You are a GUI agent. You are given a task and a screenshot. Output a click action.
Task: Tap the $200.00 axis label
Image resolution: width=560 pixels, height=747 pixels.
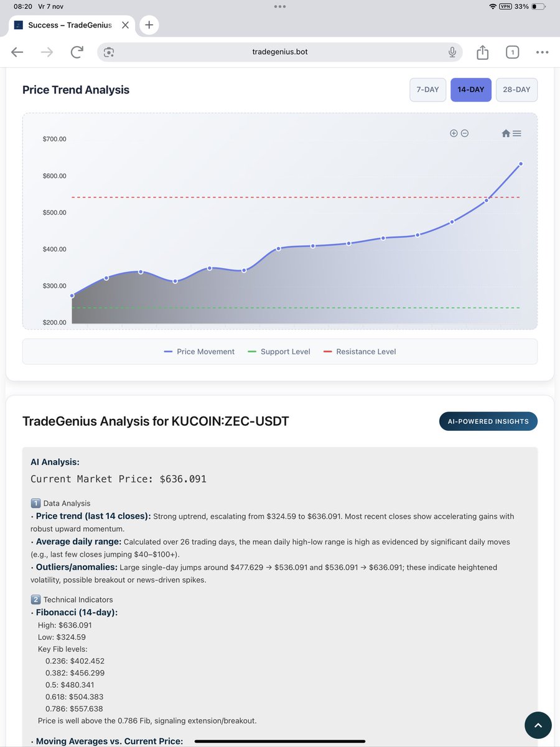point(54,322)
